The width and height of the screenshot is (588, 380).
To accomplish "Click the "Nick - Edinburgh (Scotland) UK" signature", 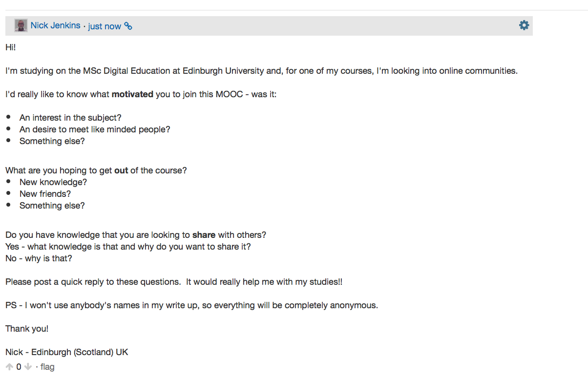I will tap(67, 352).
